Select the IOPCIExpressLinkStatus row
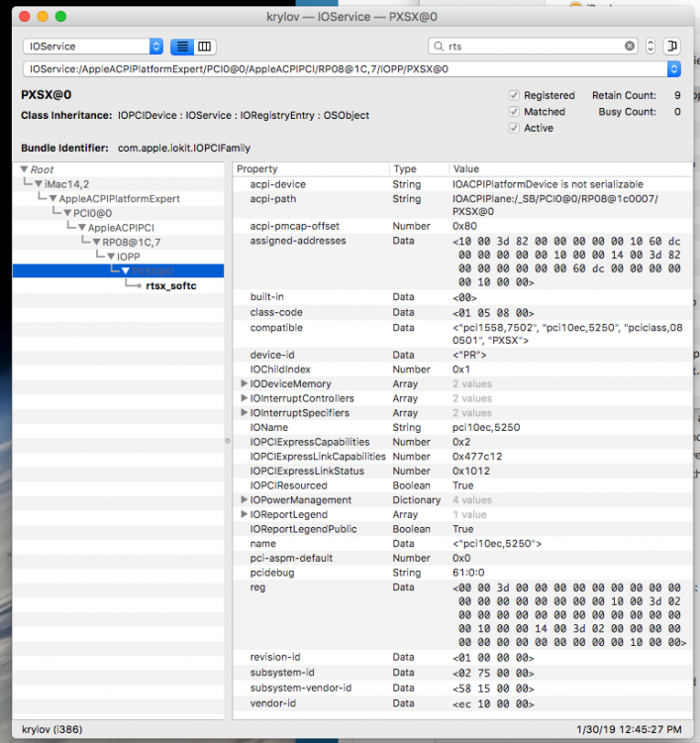This screenshot has width=700, height=743. [462, 471]
